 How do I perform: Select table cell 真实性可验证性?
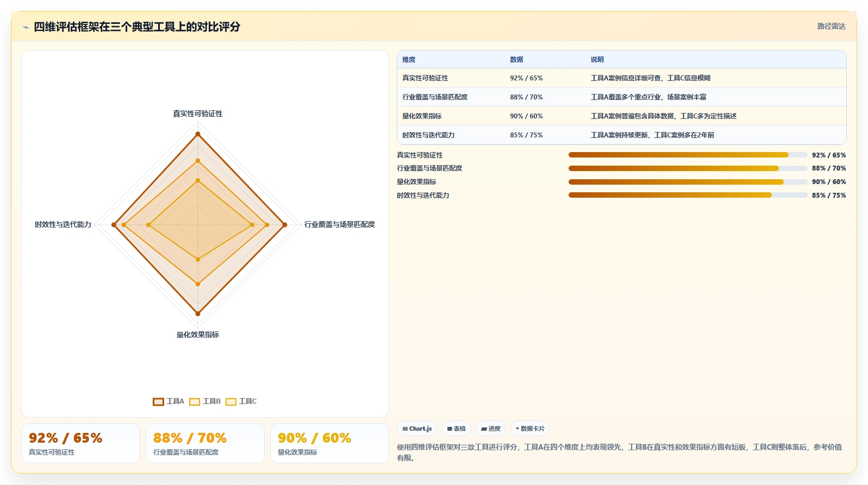point(425,78)
